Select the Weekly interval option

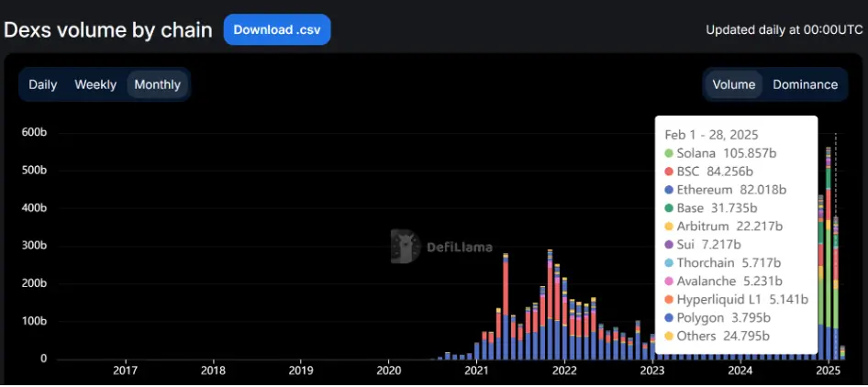(x=95, y=84)
